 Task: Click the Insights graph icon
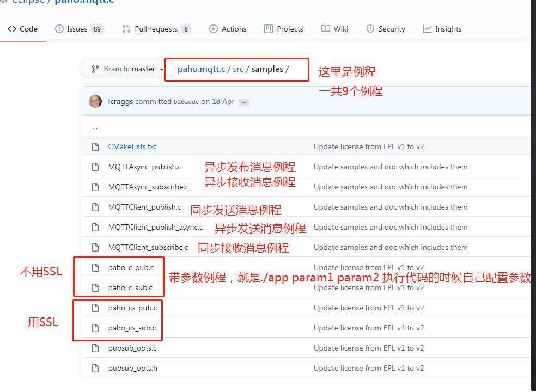point(427,29)
